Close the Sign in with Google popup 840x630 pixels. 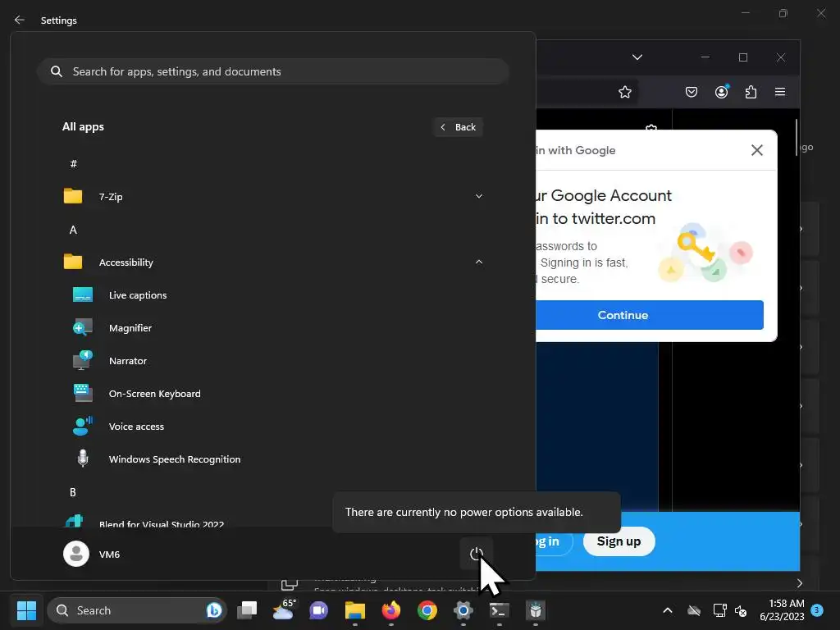coord(757,150)
